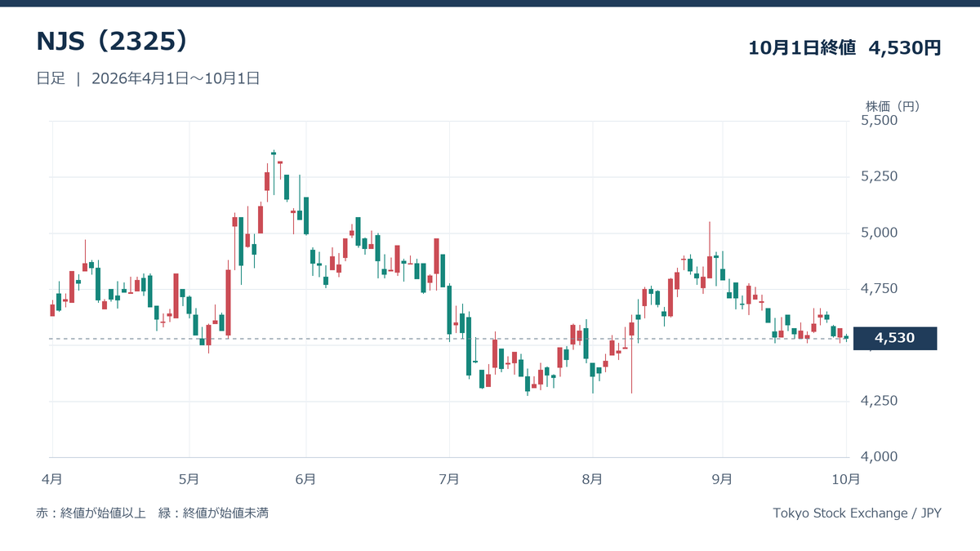Click the 5,500 price axis label
This screenshot has width=980, height=551.
click(879, 121)
